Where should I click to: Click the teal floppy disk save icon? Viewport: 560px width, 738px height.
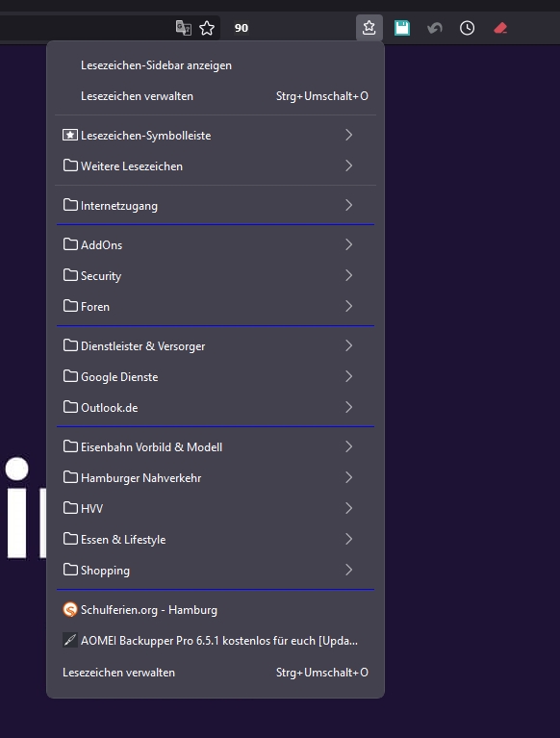(x=402, y=28)
